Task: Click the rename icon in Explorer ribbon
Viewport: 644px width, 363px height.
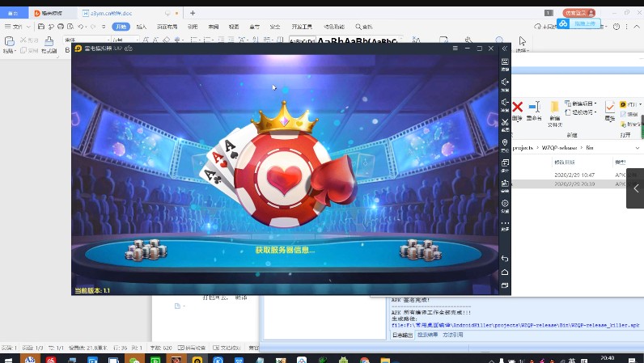Action: coord(534,108)
